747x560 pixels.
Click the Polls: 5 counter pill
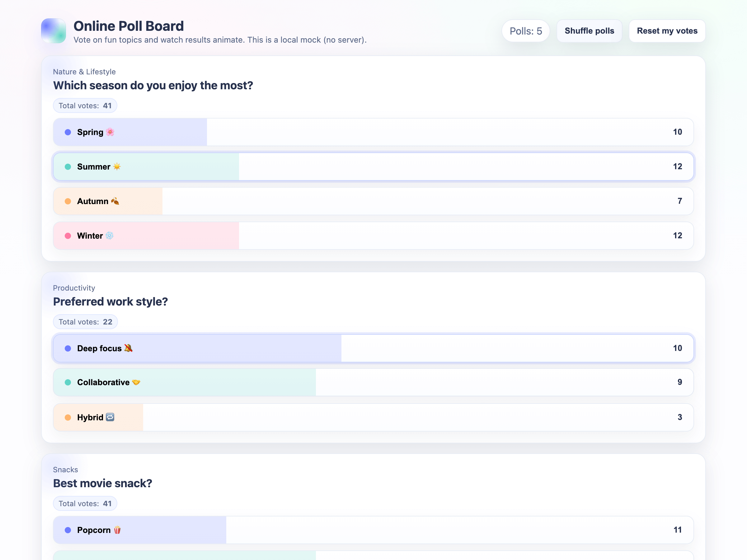525,31
